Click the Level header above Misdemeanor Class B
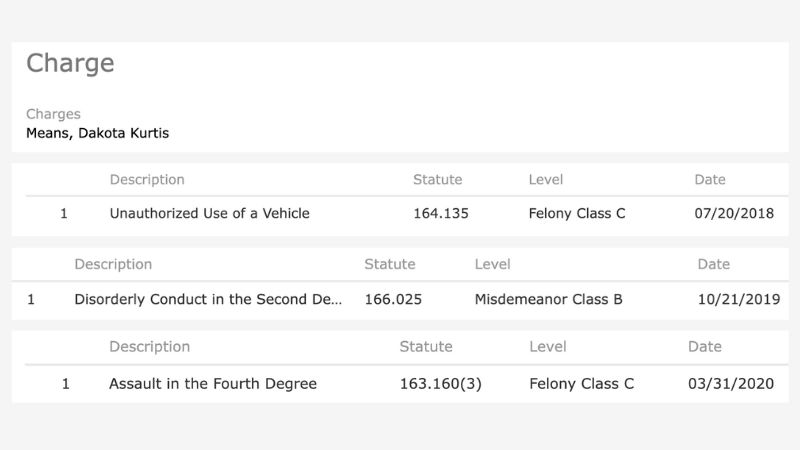Viewport: 800px width, 450px height. [492, 264]
